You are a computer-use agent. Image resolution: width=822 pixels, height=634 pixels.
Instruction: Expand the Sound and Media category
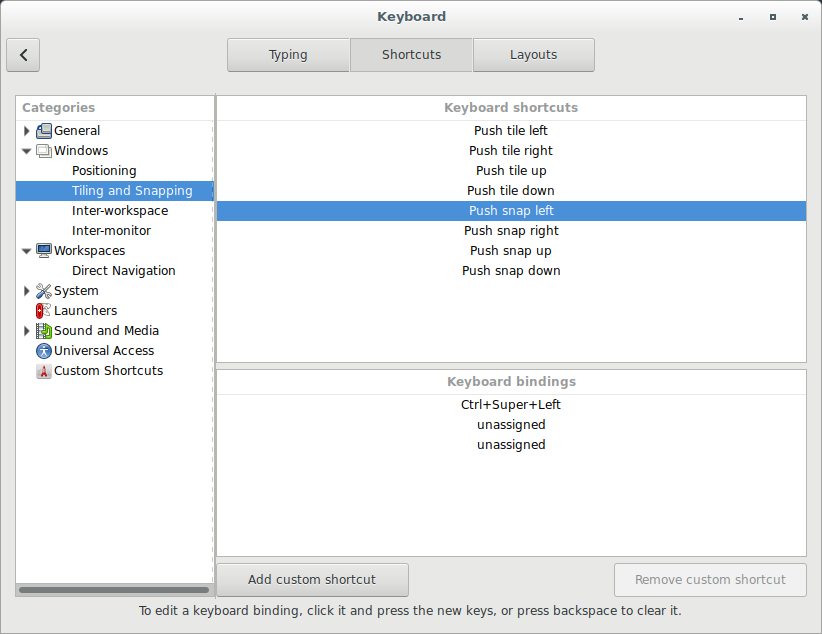(x=27, y=331)
